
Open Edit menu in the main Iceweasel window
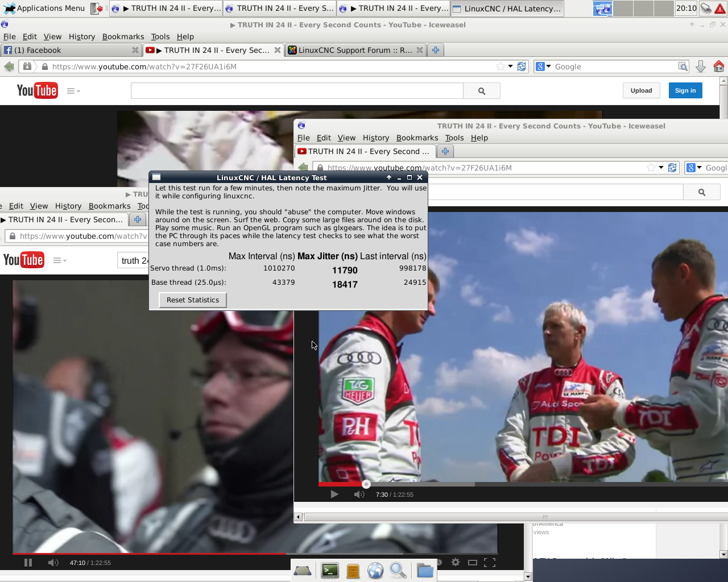point(30,36)
